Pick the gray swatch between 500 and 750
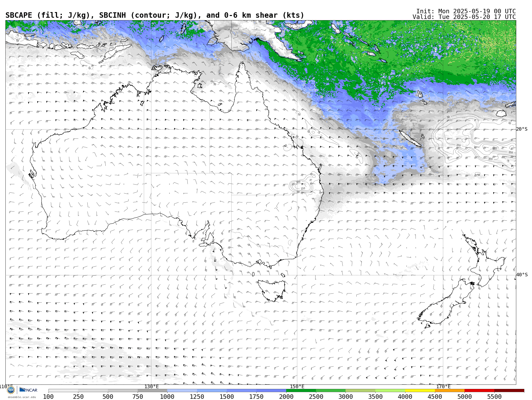 click(x=123, y=391)
